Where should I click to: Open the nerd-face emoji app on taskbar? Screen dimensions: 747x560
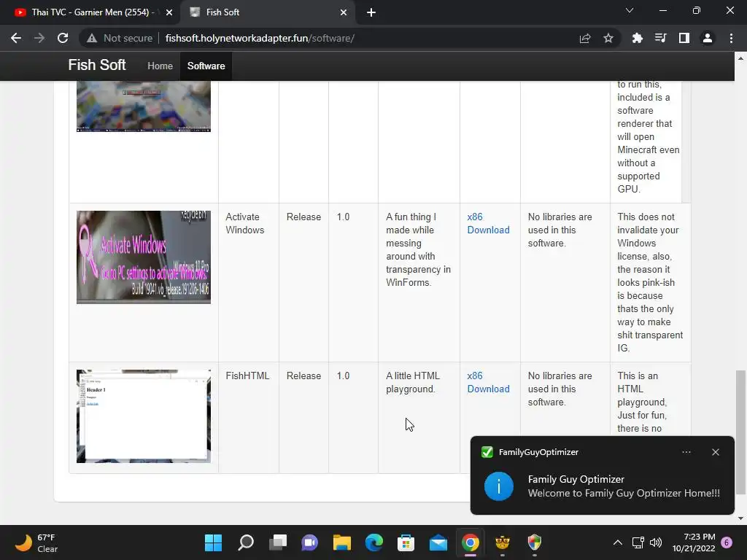coord(502,542)
